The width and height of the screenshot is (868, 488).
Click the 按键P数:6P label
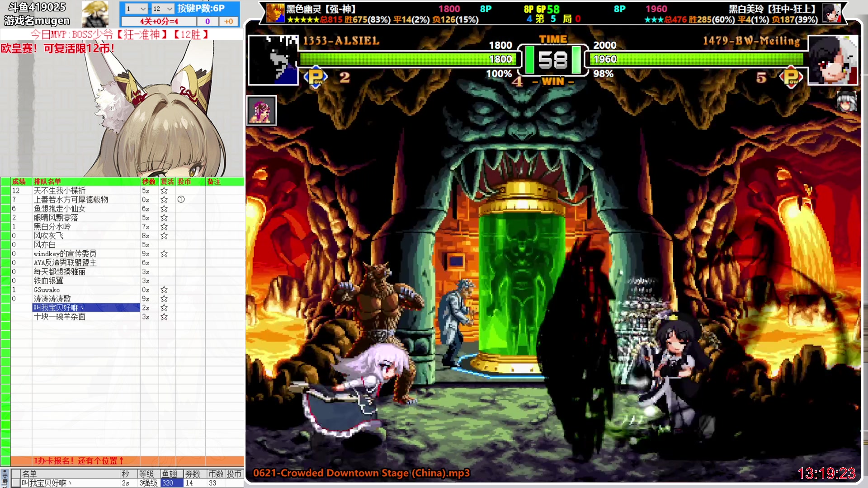pos(201,8)
